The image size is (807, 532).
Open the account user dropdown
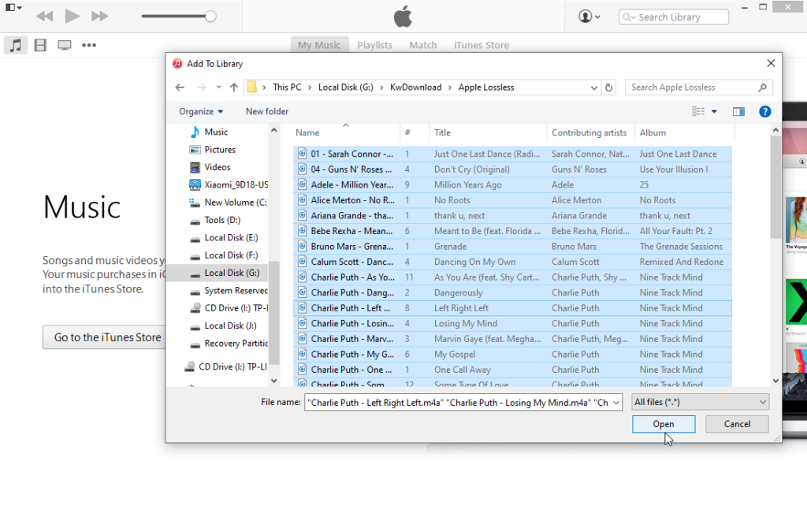coord(589,17)
